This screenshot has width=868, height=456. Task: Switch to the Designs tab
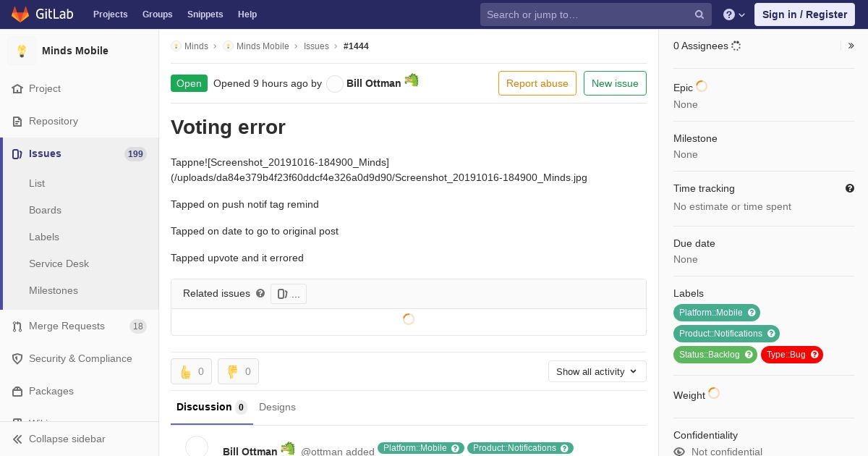click(278, 408)
